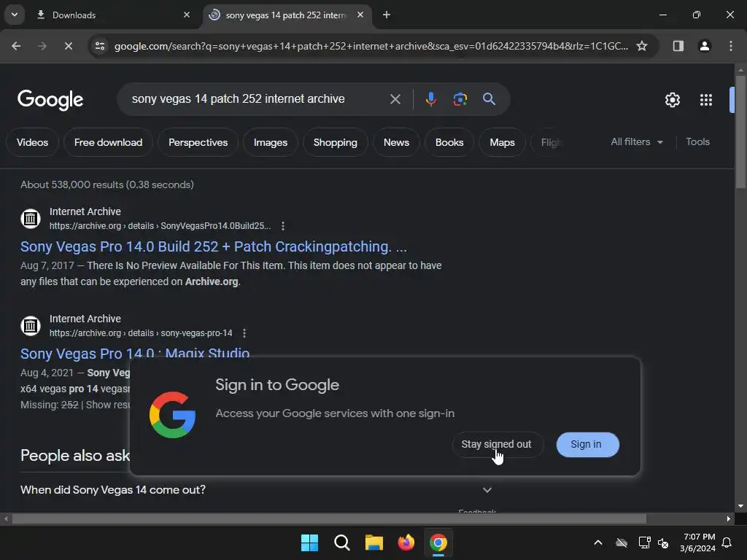Search by image with Google Lens
The width and height of the screenshot is (747, 560).
460,99
